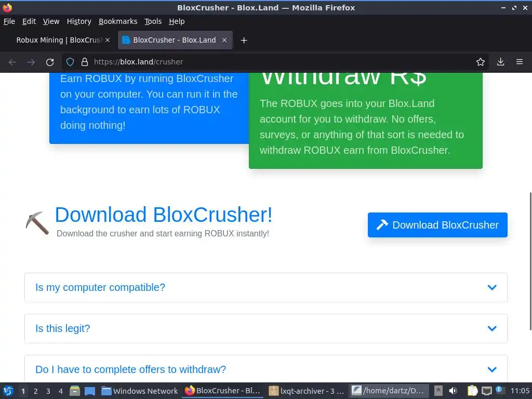This screenshot has width=532, height=399.
Task: Open the Bookmarks menu
Action: 118,21
